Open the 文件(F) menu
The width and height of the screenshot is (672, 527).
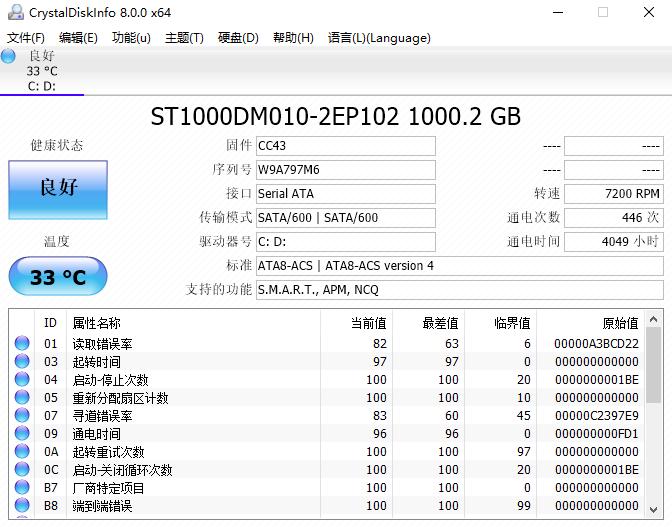pos(26,38)
